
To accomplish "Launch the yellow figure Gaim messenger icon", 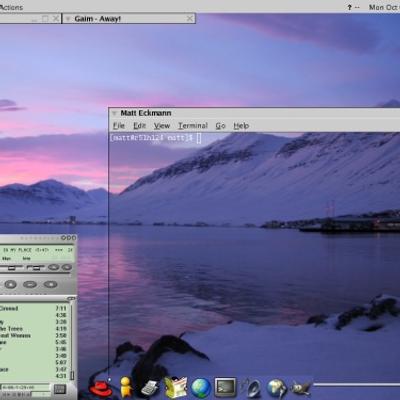I will click(x=126, y=387).
